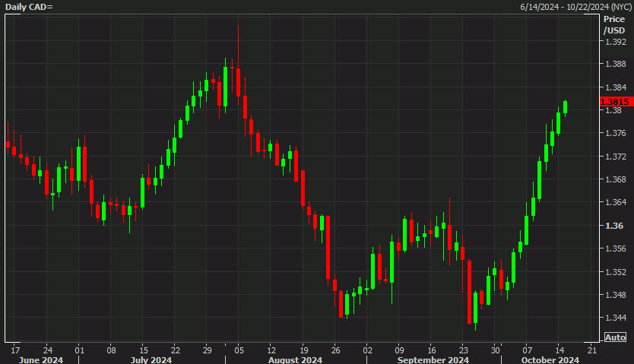This screenshot has width=634, height=364.
Task: Click the date tick 14 on time axis
Action: point(560,350)
